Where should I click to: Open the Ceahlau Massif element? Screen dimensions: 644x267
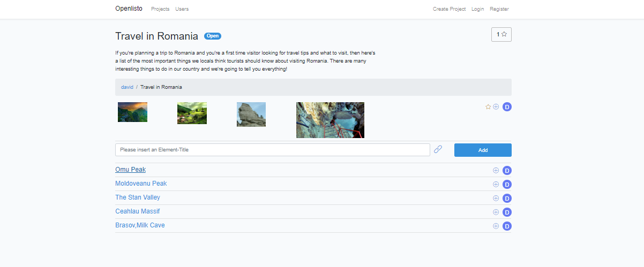(137, 211)
